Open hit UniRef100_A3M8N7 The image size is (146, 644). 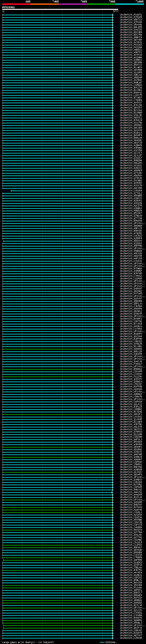pos(131,271)
